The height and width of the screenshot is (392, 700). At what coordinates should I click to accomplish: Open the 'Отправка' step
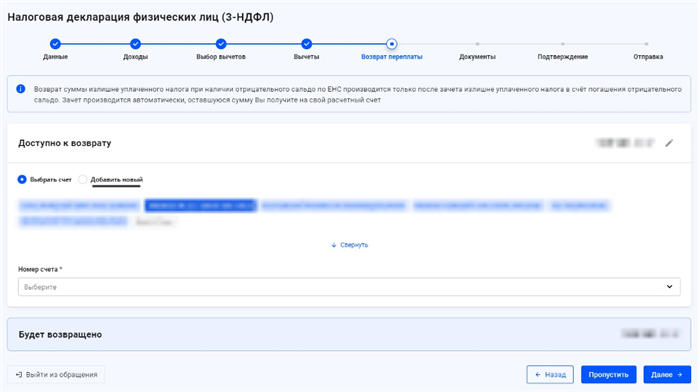[648, 57]
